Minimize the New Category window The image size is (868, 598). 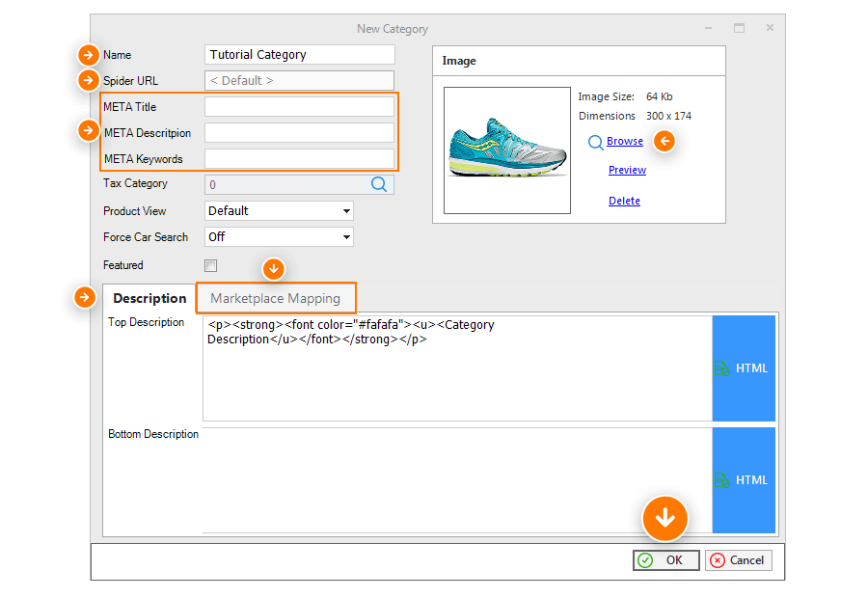pyautogui.click(x=708, y=28)
